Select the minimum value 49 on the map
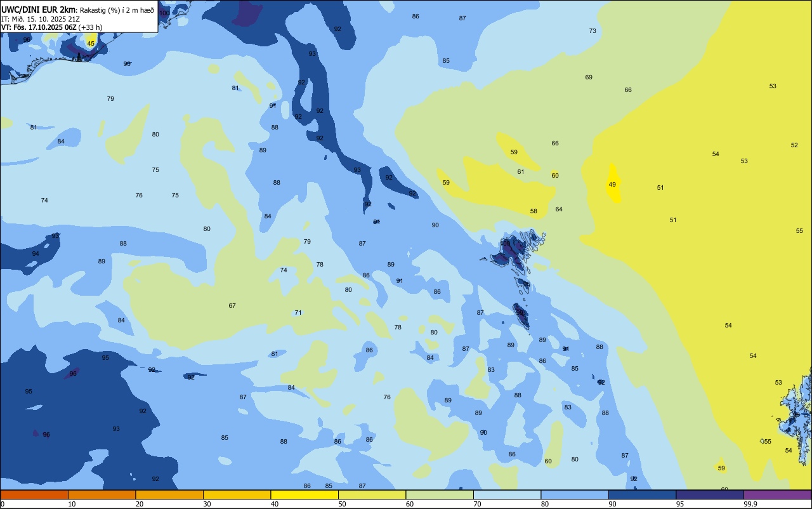 click(612, 184)
